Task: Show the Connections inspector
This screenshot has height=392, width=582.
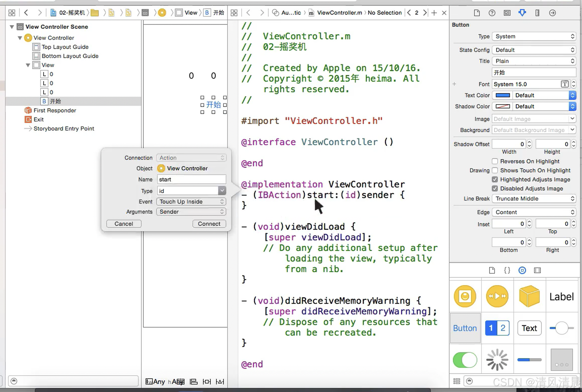Action: 552,13
